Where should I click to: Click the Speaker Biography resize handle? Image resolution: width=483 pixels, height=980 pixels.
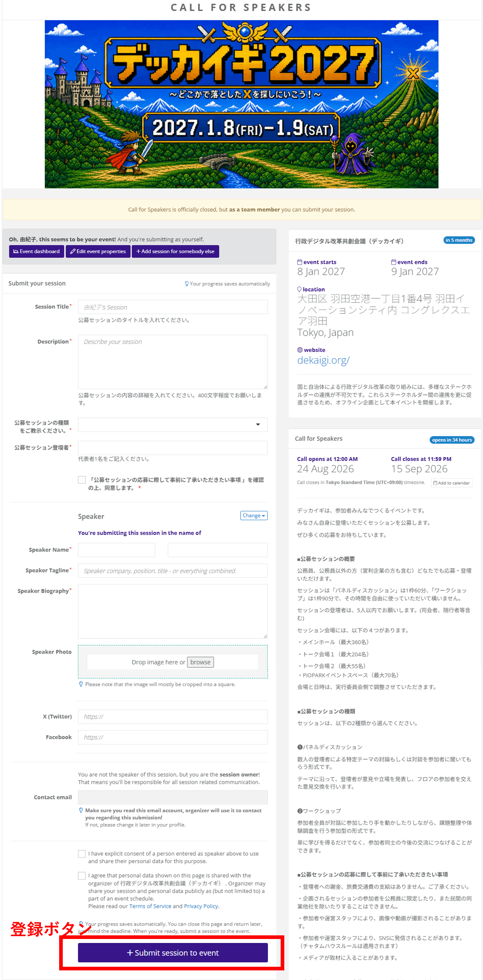pyautogui.click(x=265, y=636)
